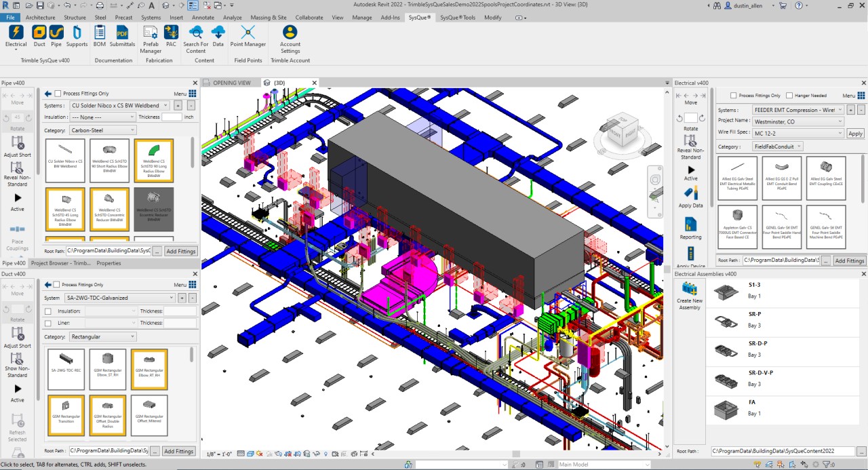Enable Process Fittings Only in Pipe panel

(x=58, y=94)
